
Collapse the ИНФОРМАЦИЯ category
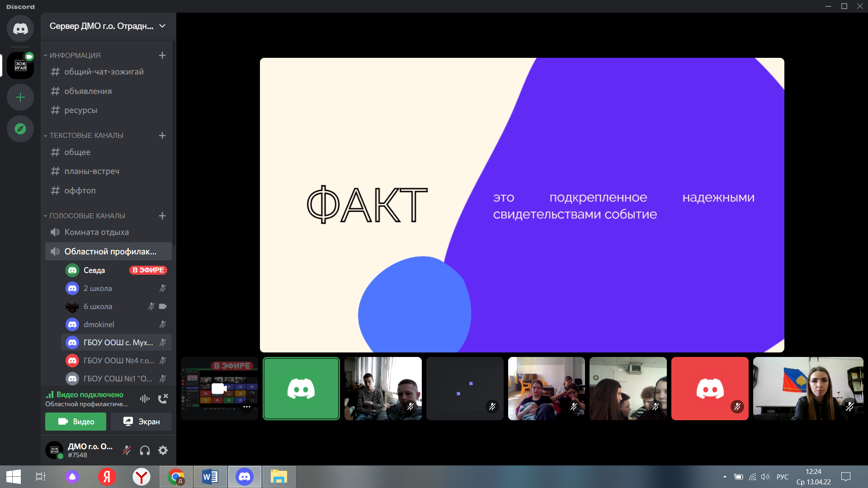pos(75,55)
